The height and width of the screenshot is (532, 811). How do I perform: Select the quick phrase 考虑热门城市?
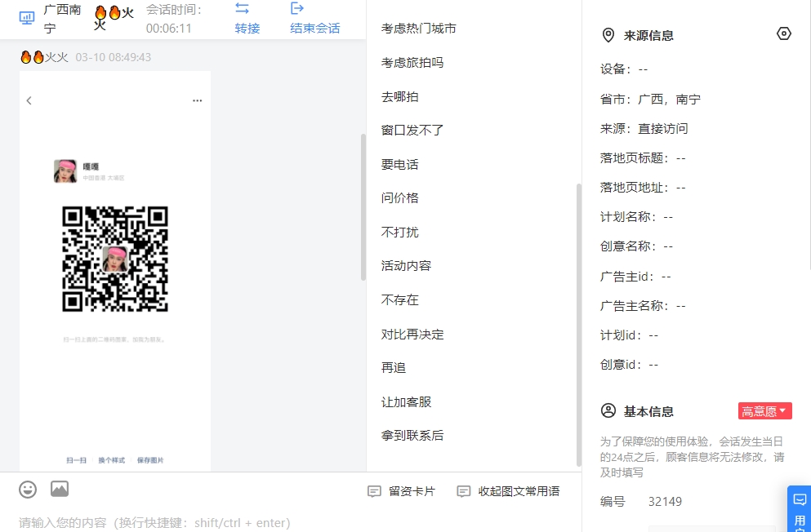(x=418, y=29)
